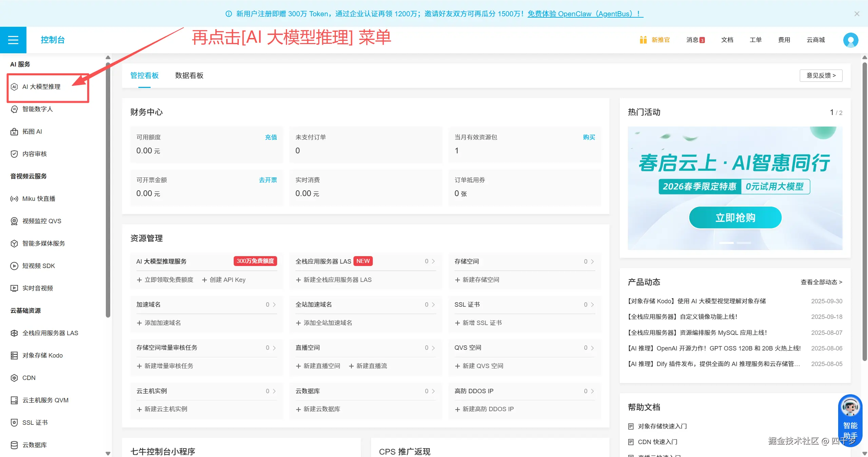Open 视频监控 QVS service
This screenshot has height=457, width=868.
[x=41, y=221]
